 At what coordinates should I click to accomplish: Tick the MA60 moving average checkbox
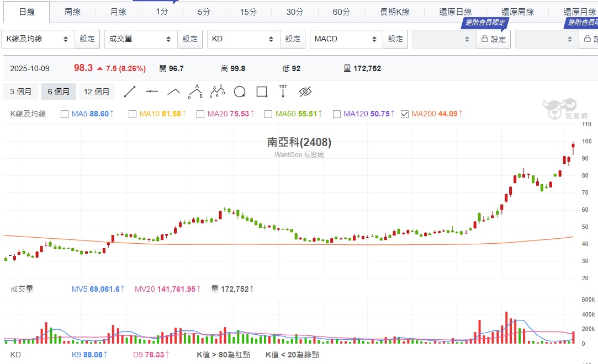(x=268, y=114)
